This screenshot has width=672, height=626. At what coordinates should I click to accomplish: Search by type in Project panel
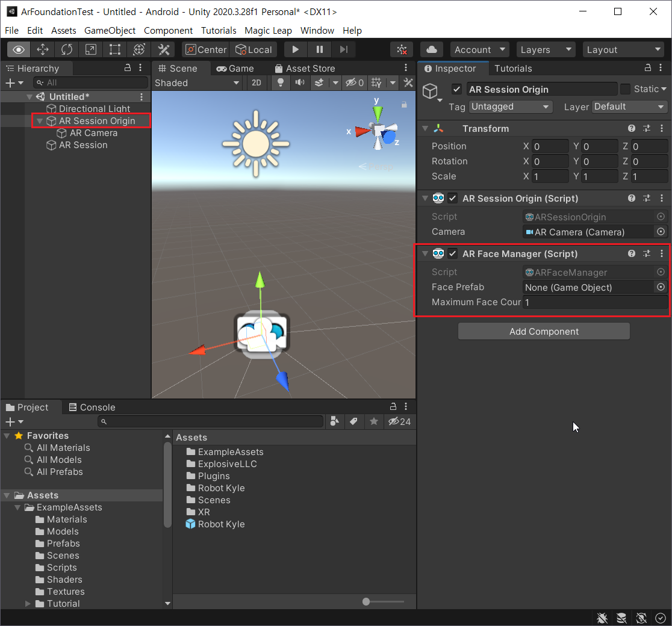coord(335,421)
